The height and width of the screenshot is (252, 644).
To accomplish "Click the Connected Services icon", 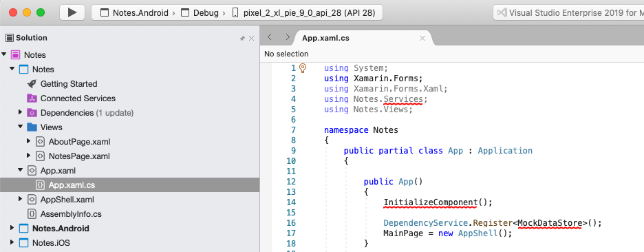I will pos(32,98).
